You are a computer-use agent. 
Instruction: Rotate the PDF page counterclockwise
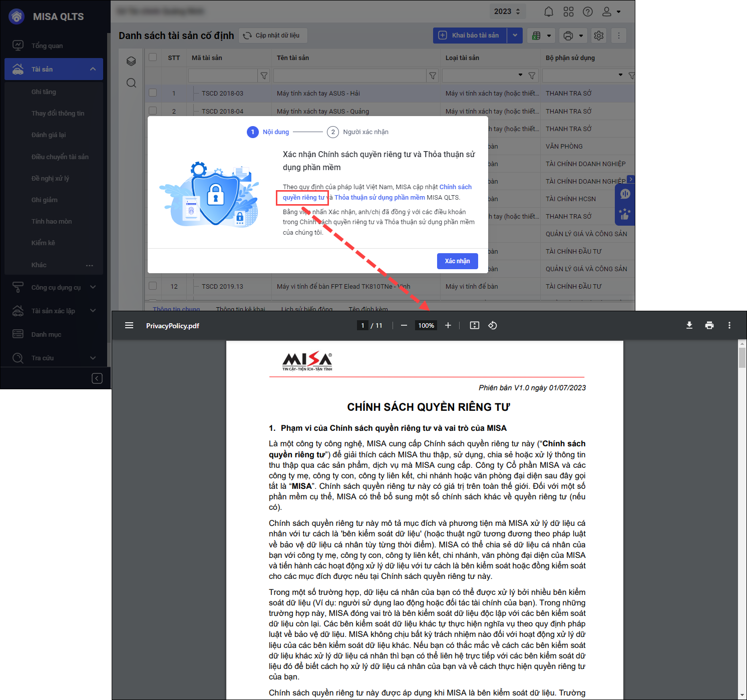pos(492,325)
